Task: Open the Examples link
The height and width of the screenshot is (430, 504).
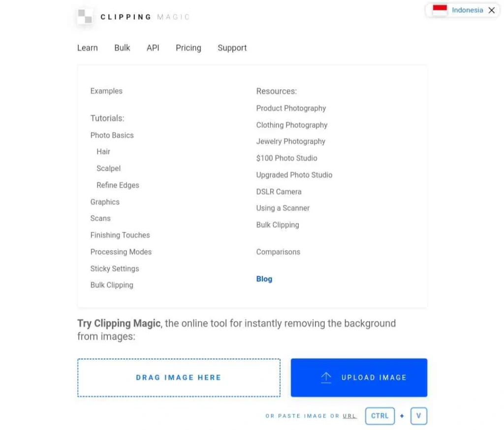Action: (106, 91)
